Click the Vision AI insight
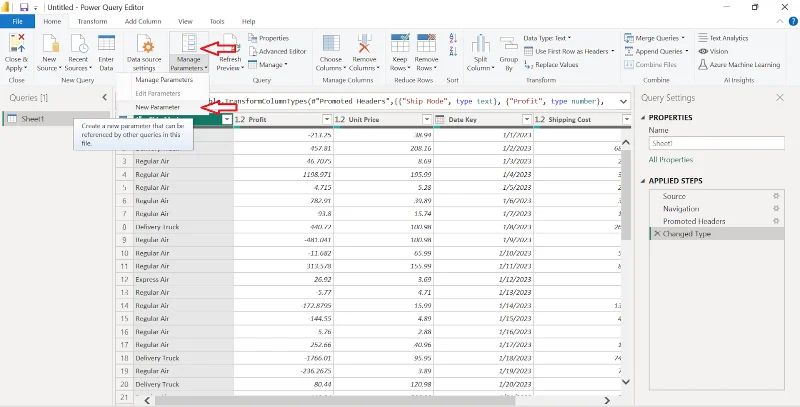800x407 pixels. click(x=713, y=52)
